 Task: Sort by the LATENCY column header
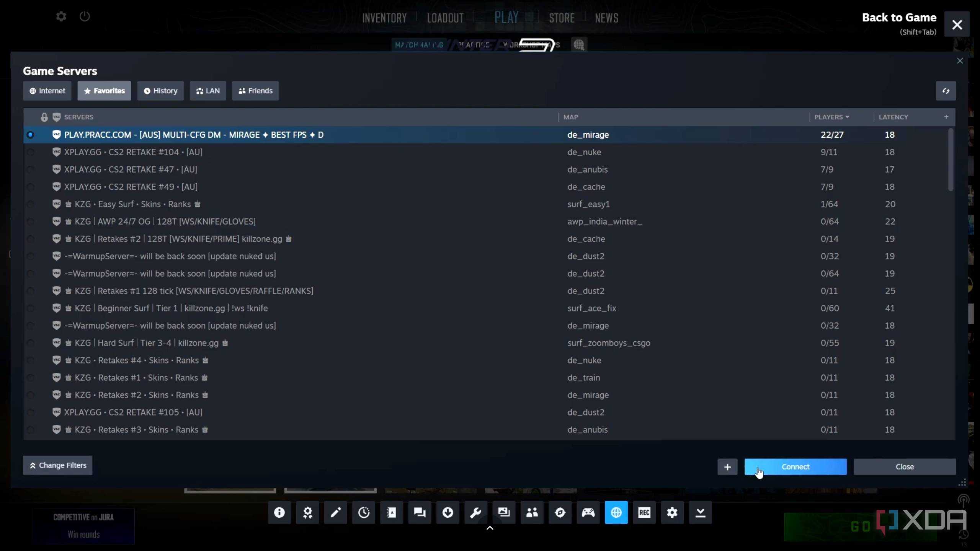pyautogui.click(x=893, y=117)
